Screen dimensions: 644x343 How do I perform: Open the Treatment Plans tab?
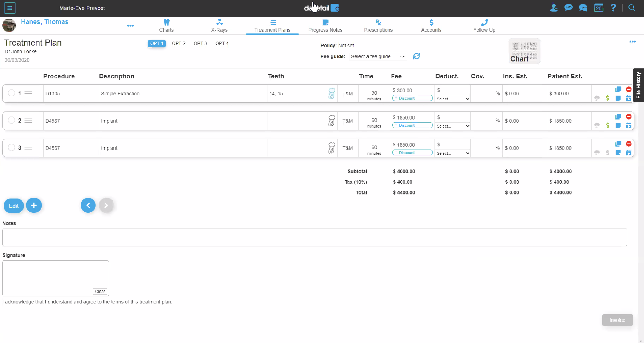(x=272, y=25)
